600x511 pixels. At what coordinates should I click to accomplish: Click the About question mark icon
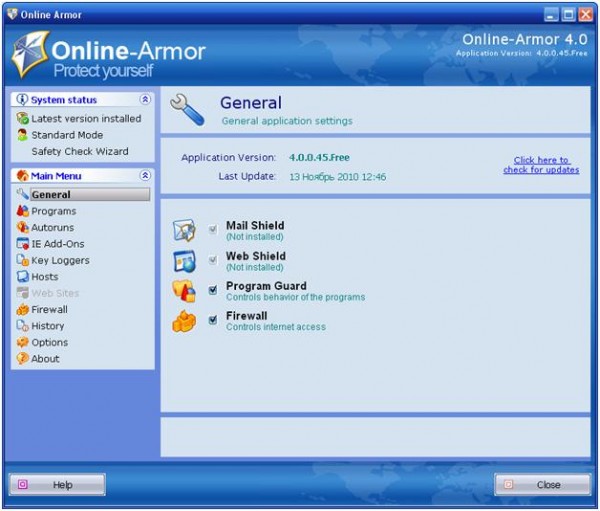tap(23, 359)
